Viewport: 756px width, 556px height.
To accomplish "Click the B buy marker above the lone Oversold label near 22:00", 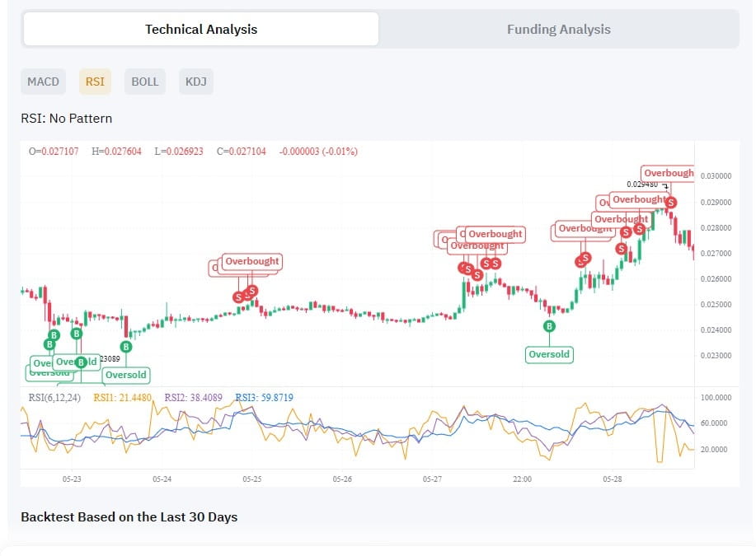I will (x=550, y=326).
